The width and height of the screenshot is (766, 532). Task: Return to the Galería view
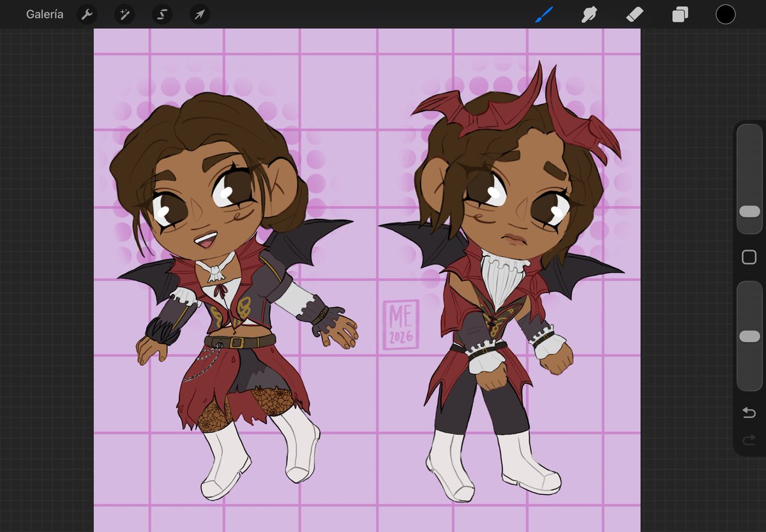click(45, 14)
